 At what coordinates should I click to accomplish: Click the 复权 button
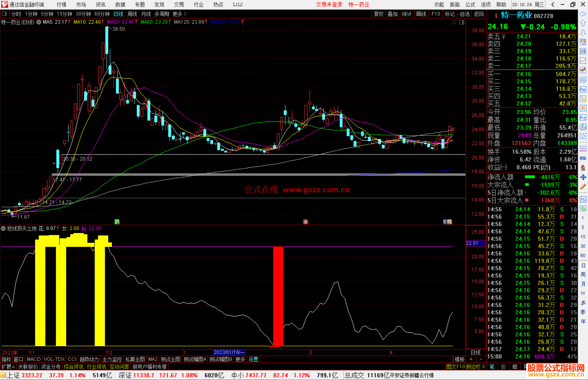[378, 14]
